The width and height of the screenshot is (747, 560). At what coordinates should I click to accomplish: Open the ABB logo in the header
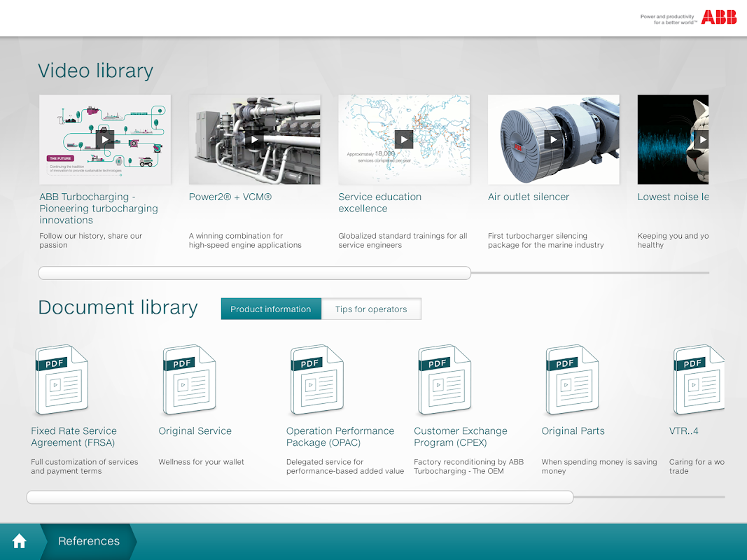click(x=719, y=17)
